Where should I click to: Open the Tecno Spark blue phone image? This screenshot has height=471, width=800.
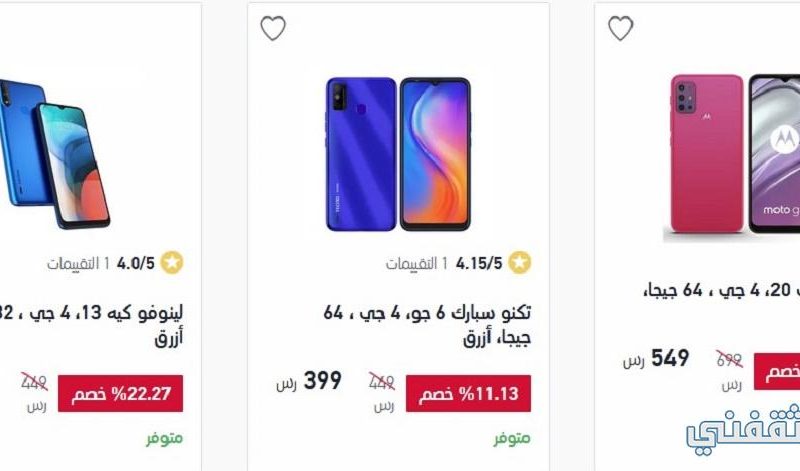(398, 154)
